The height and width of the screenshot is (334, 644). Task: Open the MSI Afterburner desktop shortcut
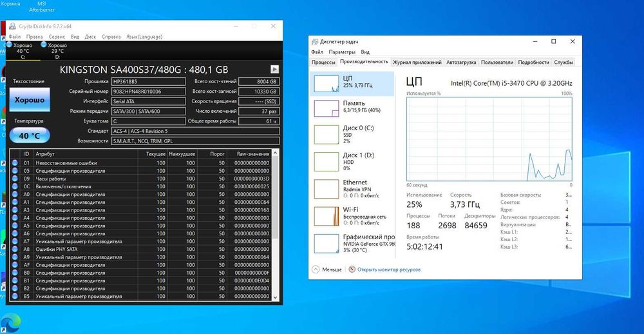(x=41, y=6)
